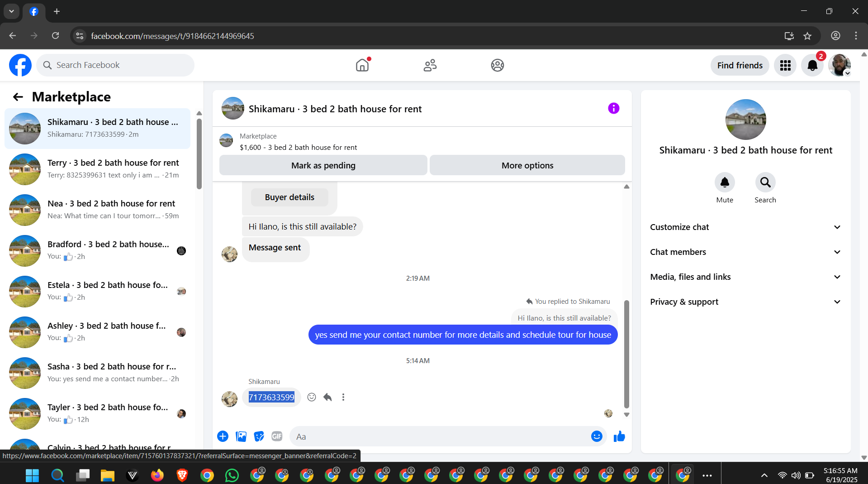Click chat messages scrollbar thumb
Image resolution: width=868 pixels, height=484 pixels.
coord(626,354)
